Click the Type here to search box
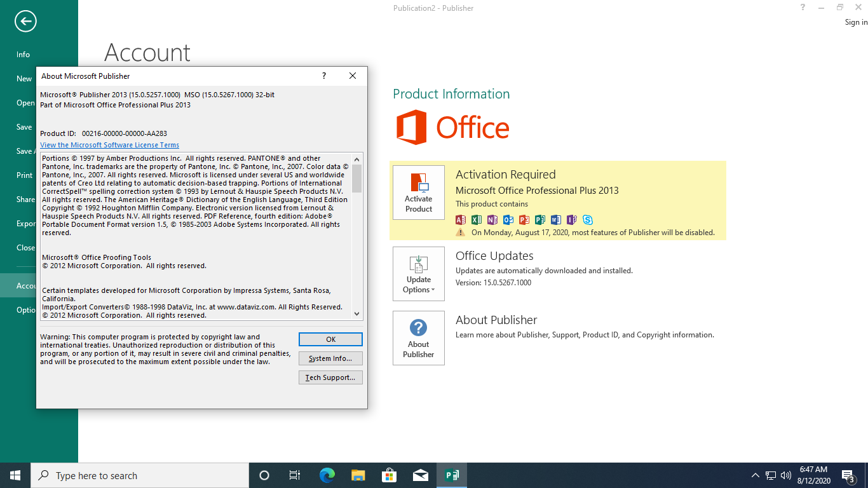868x488 pixels. point(140,475)
